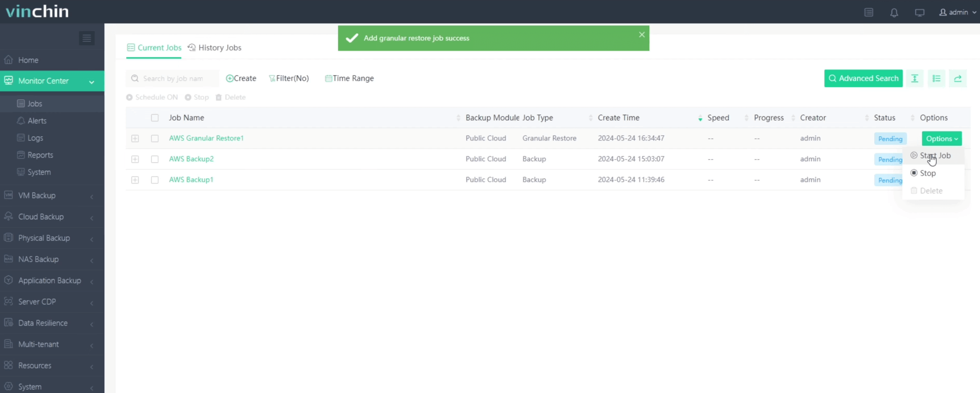The image size is (980, 393).
Task: Open the Filter(No) option
Action: coord(289,78)
